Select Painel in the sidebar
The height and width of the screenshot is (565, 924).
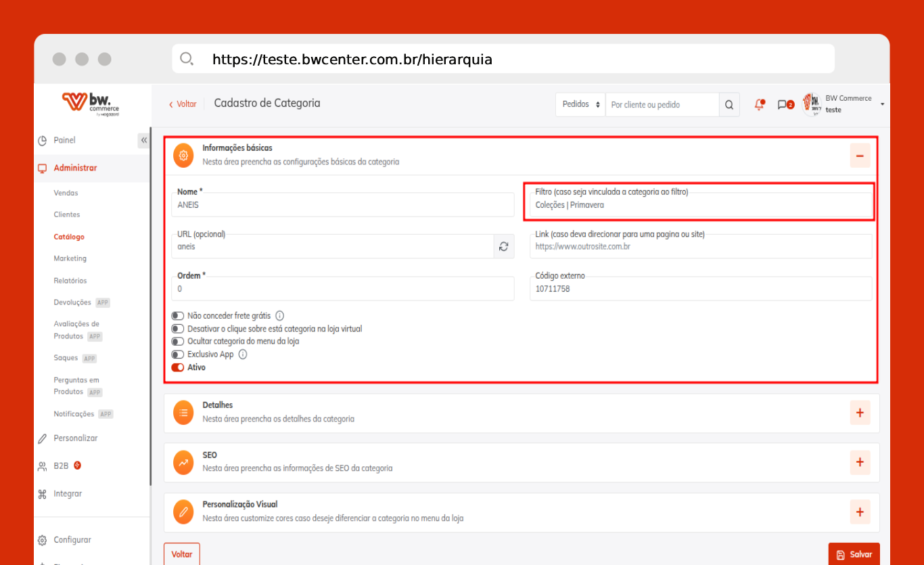64,140
